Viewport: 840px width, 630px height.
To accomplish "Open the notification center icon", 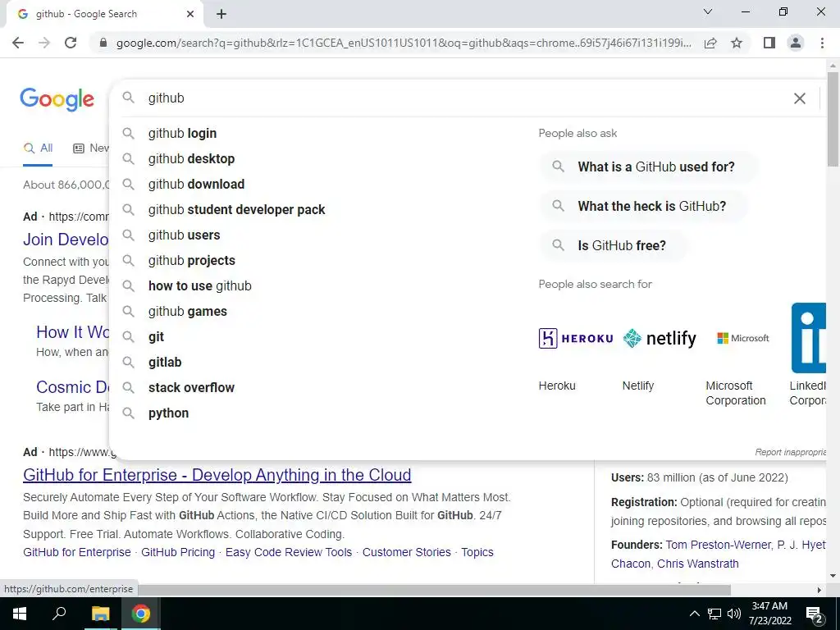I will point(815,615).
